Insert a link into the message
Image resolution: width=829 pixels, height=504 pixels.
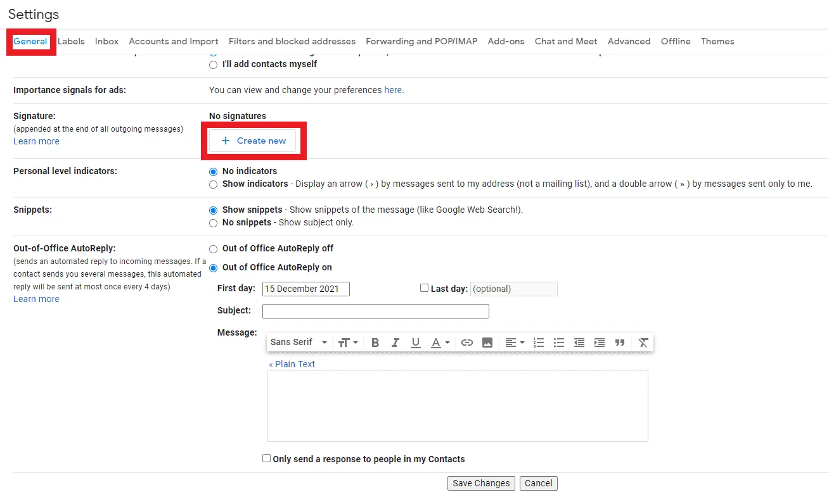tap(467, 343)
